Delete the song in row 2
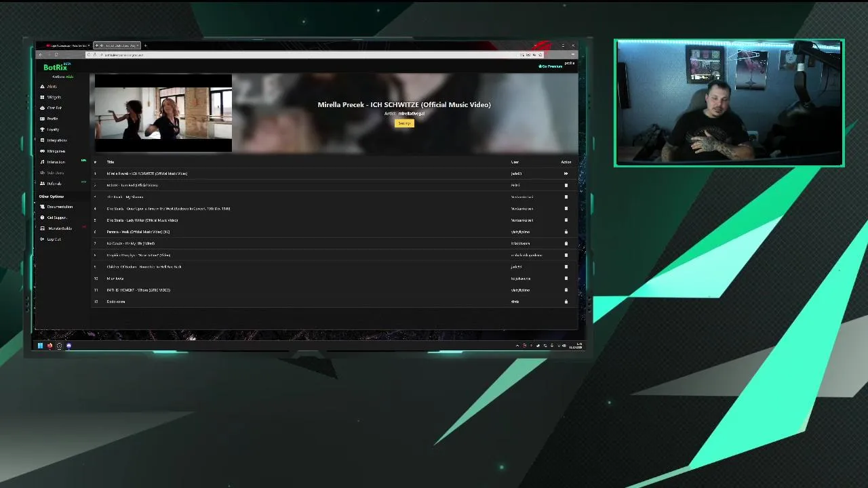The image size is (868, 488). pos(566,185)
